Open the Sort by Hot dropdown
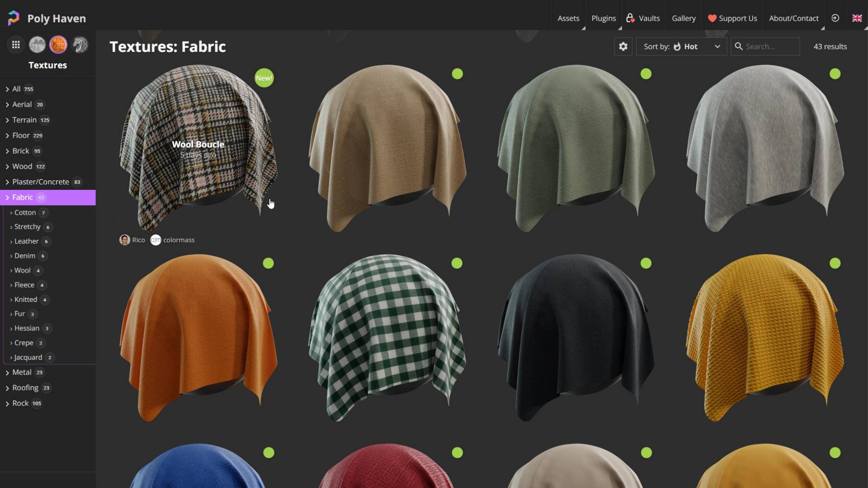Viewport: 868px width, 488px height. (681, 47)
